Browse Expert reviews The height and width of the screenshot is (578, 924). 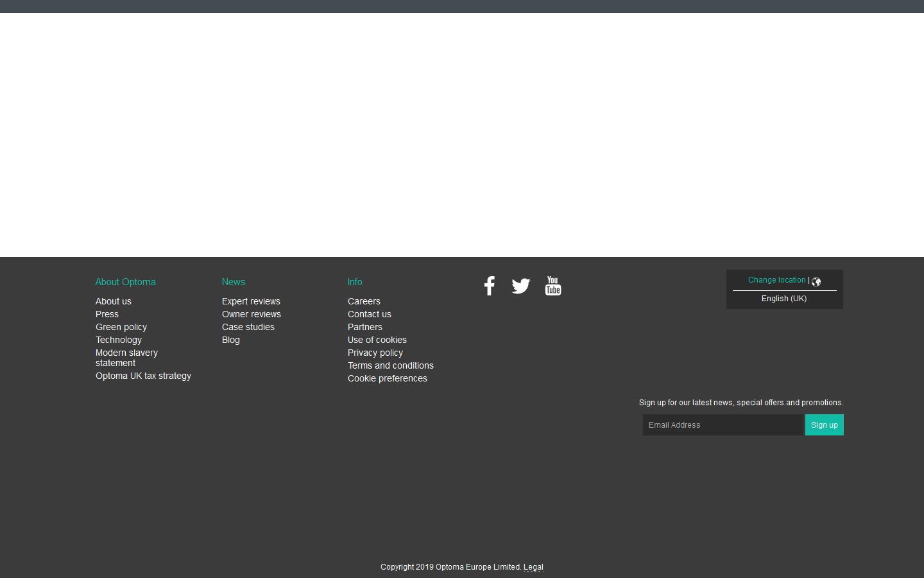pyautogui.click(x=251, y=301)
